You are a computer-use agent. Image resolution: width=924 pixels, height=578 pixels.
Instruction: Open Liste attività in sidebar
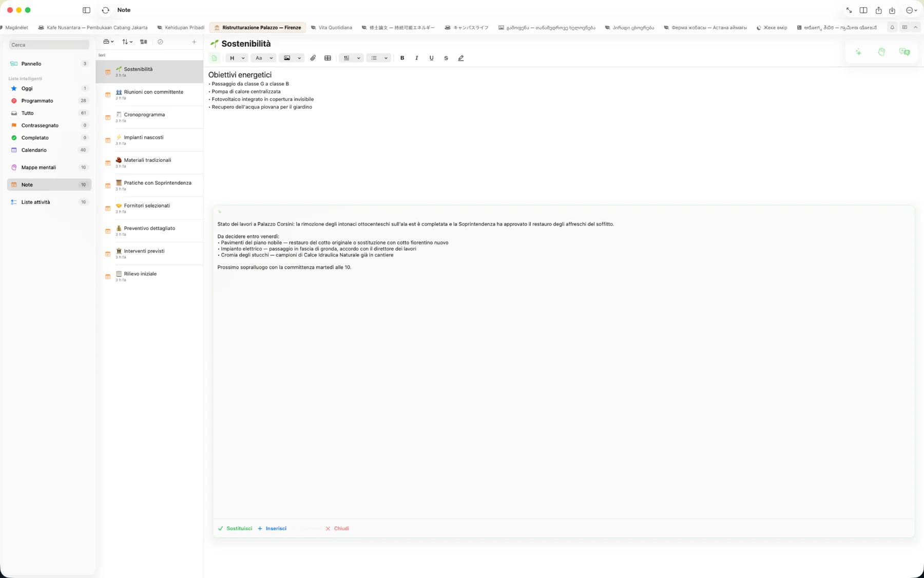click(x=49, y=202)
